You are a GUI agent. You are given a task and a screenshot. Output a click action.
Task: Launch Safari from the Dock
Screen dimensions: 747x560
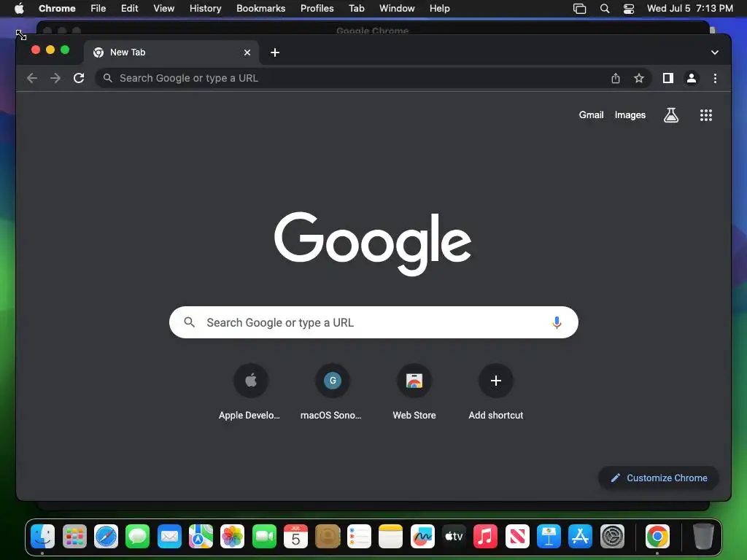(x=106, y=537)
